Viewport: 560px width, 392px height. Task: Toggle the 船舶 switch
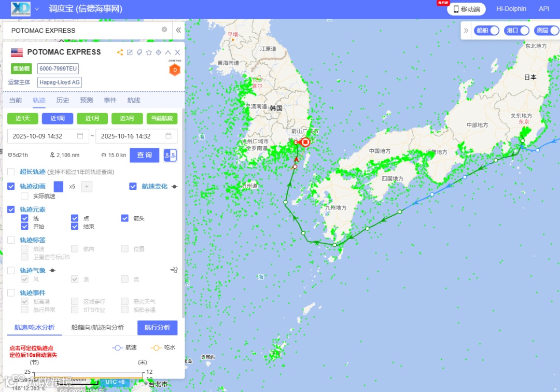pyautogui.click(x=487, y=31)
